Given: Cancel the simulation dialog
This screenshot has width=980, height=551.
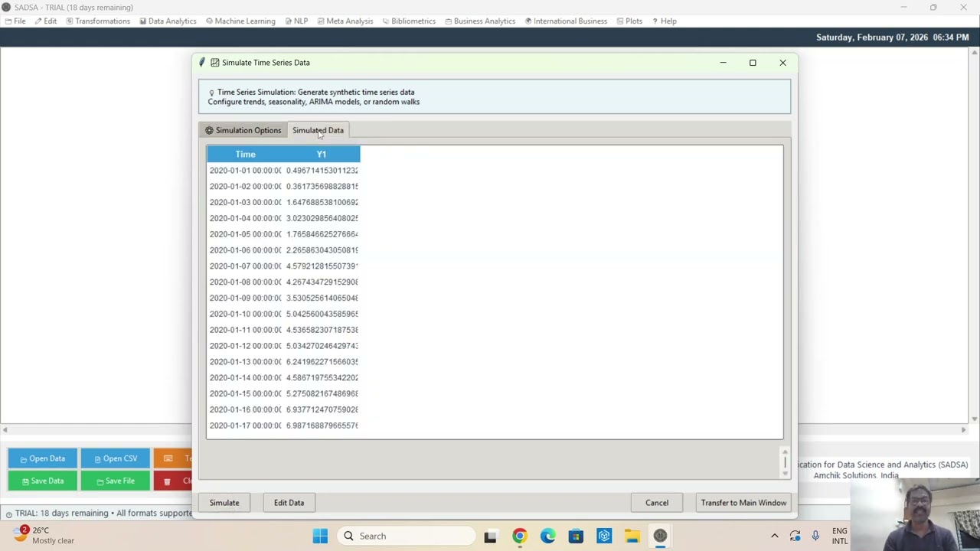Looking at the screenshot, I should pos(657,503).
